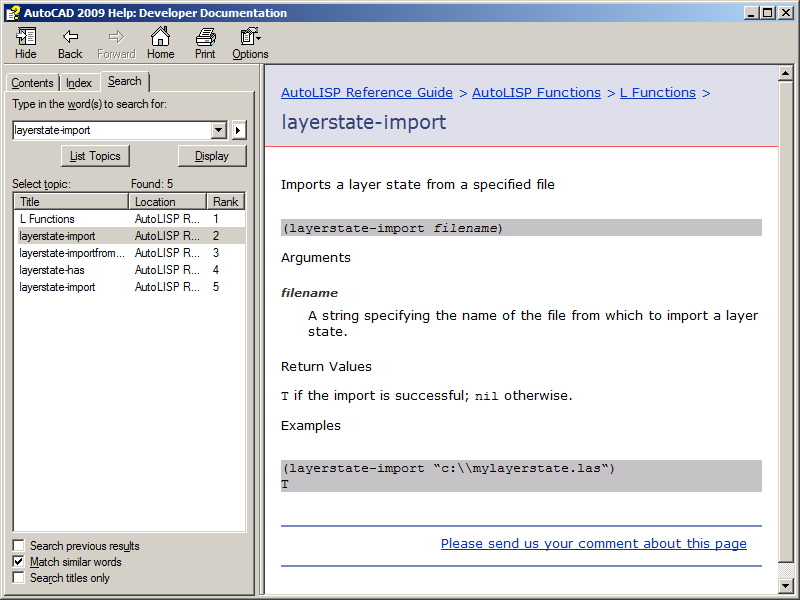Click the Home toolbar icon
The width and height of the screenshot is (800, 600).
(160, 43)
